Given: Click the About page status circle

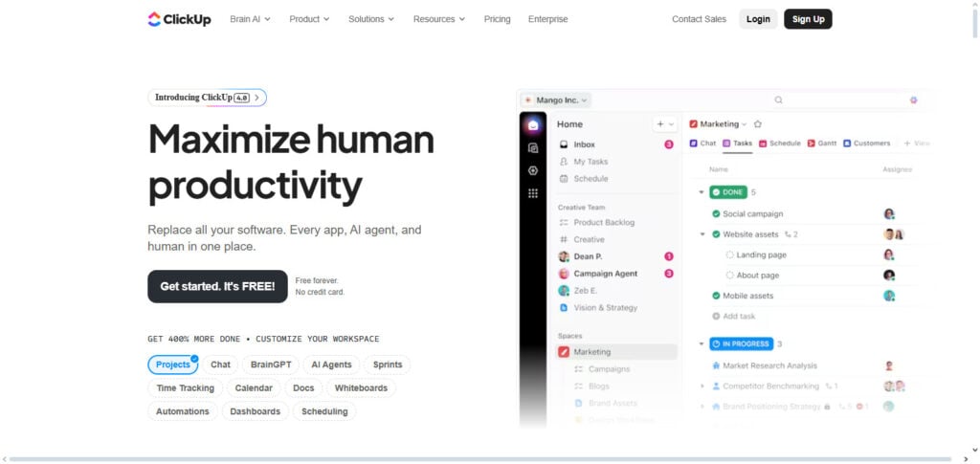Looking at the screenshot, I should [x=729, y=276].
